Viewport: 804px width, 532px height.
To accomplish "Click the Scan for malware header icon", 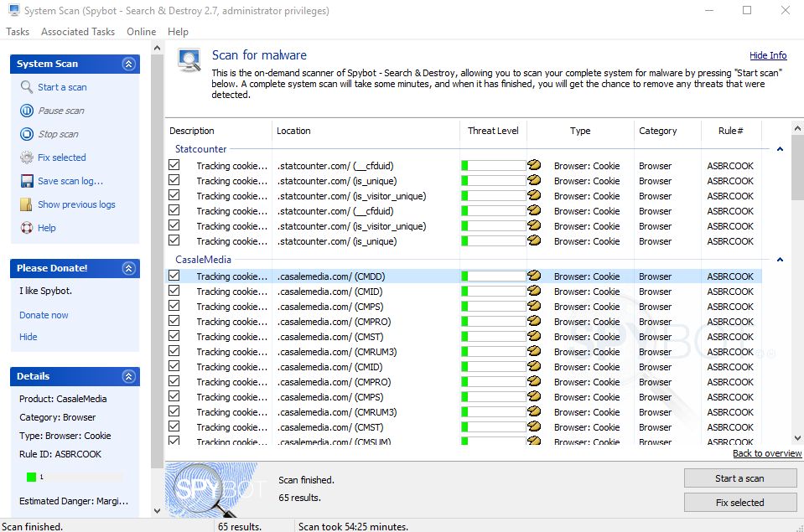I will click(x=189, y=60).
